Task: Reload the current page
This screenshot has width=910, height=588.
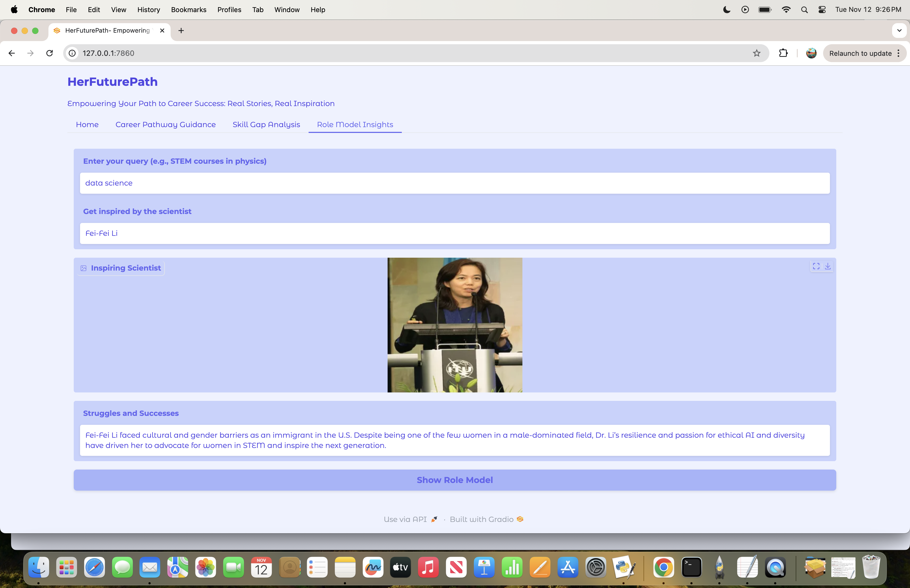Action: tap(50, 53)
